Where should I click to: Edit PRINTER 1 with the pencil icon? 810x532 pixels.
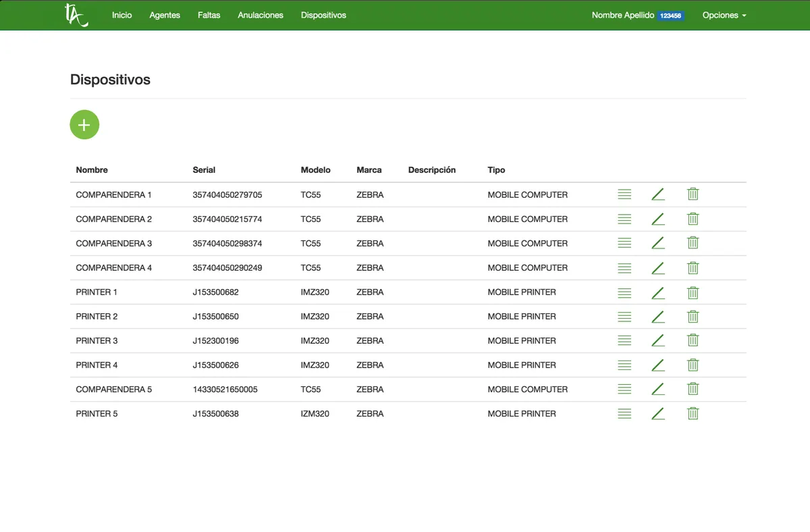pos(658,292)
